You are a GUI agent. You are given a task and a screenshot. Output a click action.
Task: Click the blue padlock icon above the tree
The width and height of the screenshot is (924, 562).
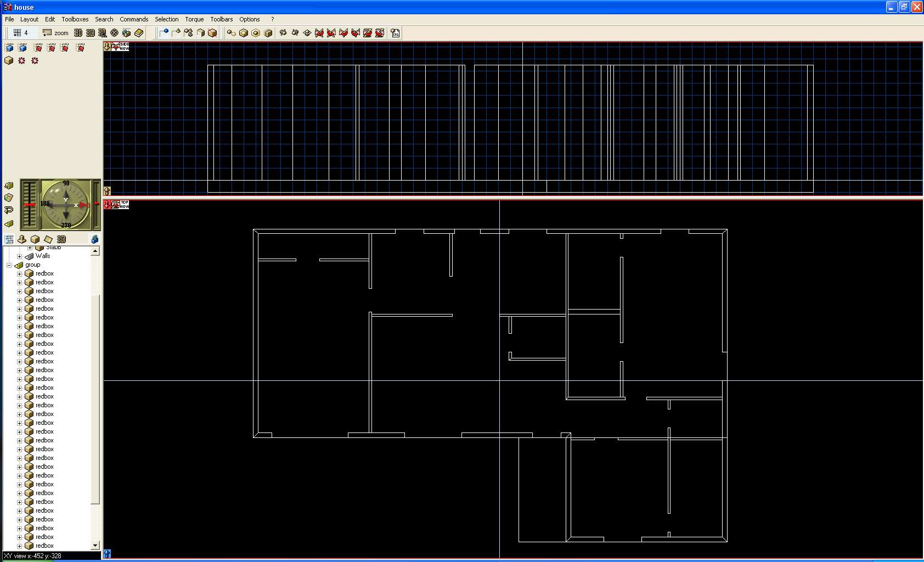click(94, 239)
